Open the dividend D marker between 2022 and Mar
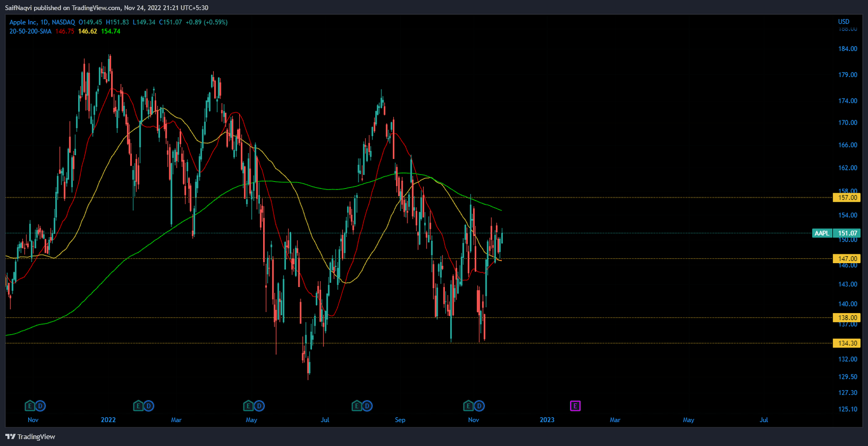 (x=149, y=406)
